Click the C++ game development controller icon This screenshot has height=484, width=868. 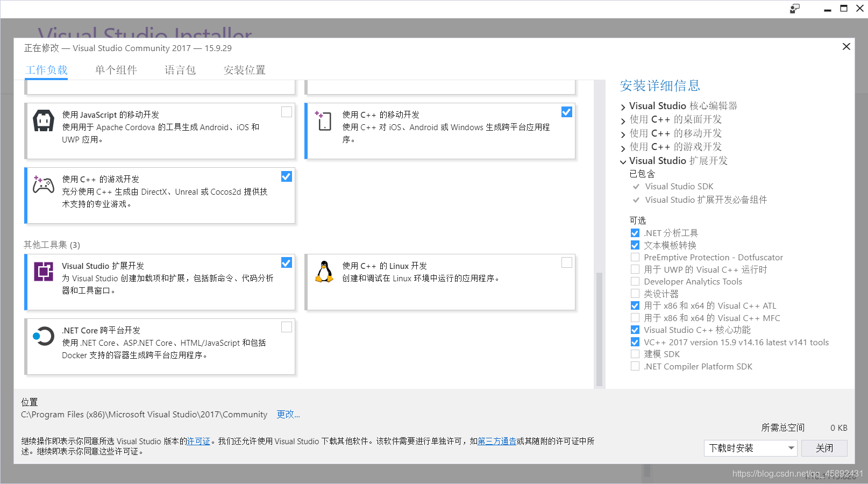[x=44, y=185]
